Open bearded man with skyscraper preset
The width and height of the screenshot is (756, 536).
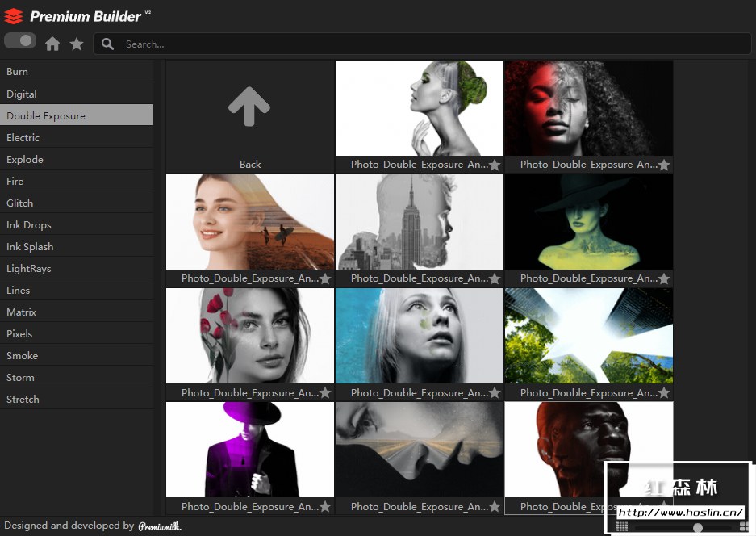pyautogui.click(x=420, y=222)
